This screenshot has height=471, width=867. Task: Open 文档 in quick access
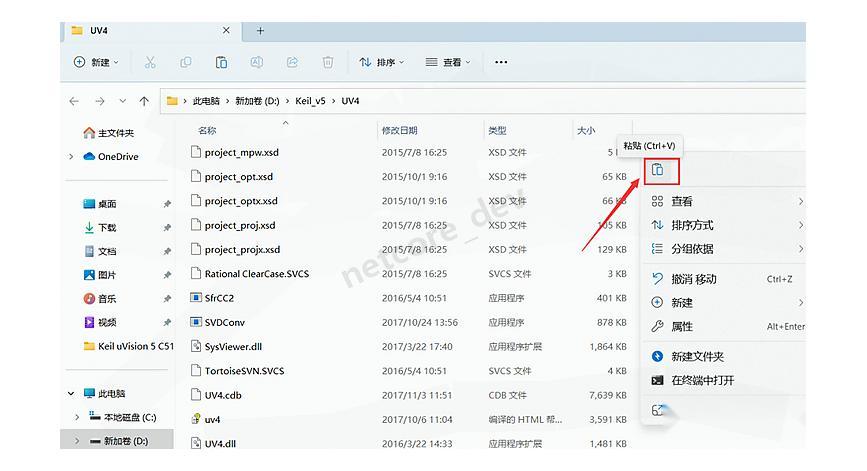point(100,252)
